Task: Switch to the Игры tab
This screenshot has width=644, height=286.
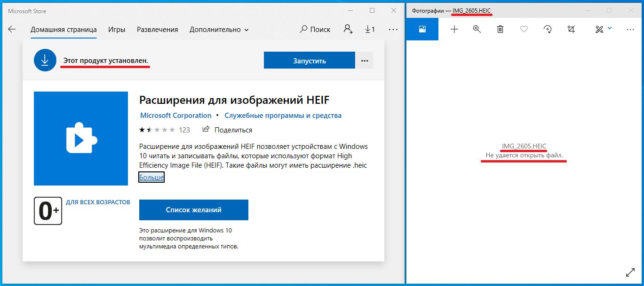Action: point(117,29)
